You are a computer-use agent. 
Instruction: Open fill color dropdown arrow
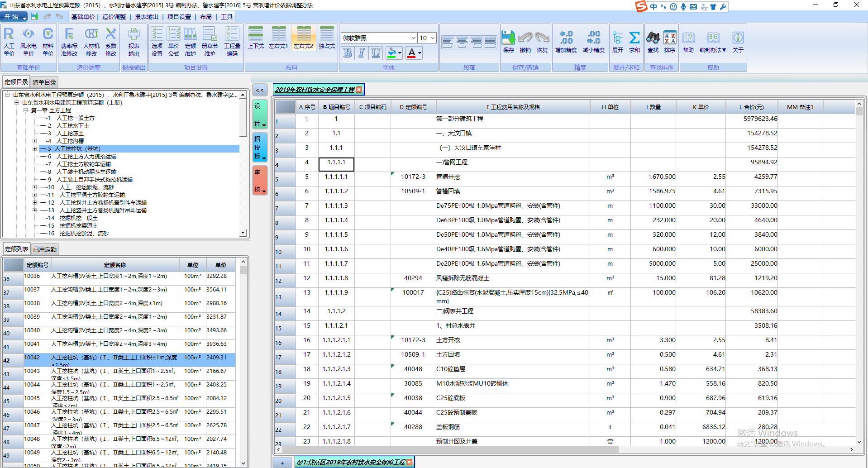tap(400, 53)
